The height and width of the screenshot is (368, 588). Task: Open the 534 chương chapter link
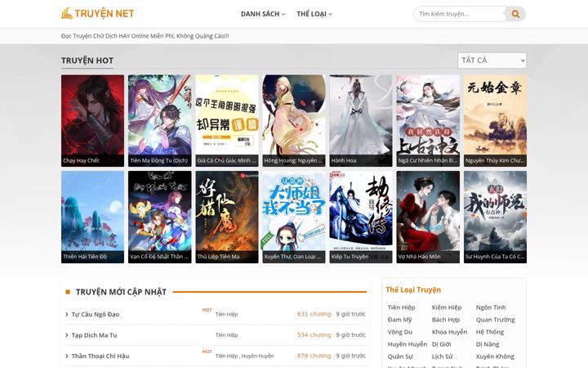click(314, 334)
